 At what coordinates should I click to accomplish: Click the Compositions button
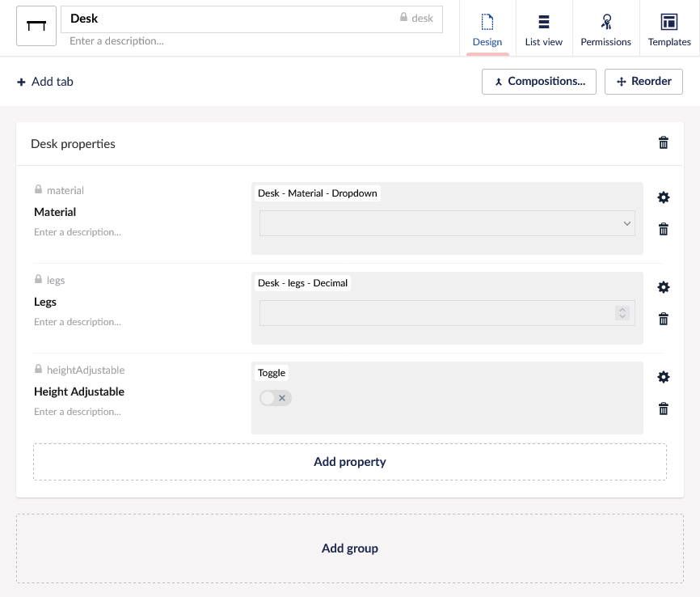[x=539, y=82]
